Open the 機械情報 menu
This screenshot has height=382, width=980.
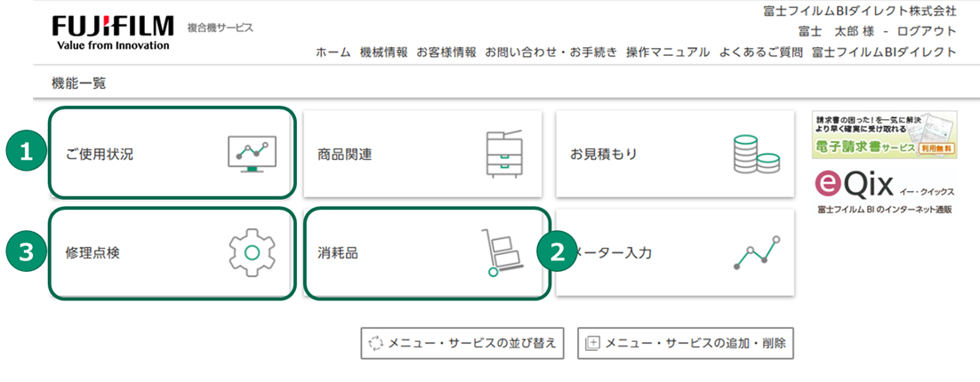(383, 52)
